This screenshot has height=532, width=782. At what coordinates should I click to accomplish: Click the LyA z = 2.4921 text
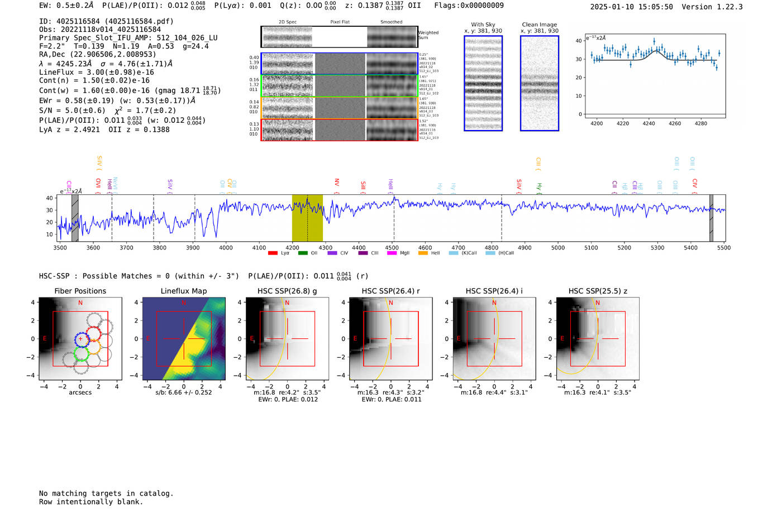tap(69, 130)
